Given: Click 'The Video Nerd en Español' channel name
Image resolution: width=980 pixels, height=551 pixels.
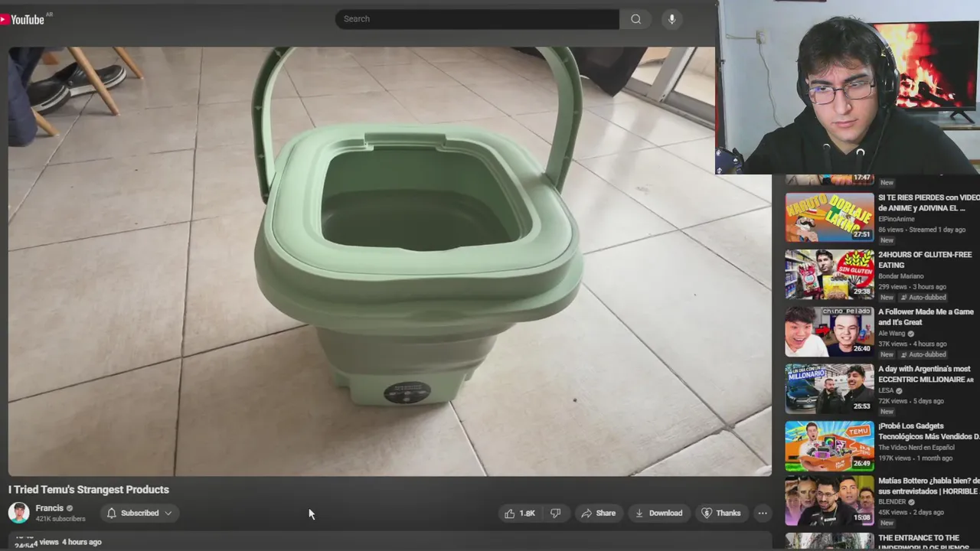Looking at the screenshot, I should pyautogui.click(x=916, y=448).
